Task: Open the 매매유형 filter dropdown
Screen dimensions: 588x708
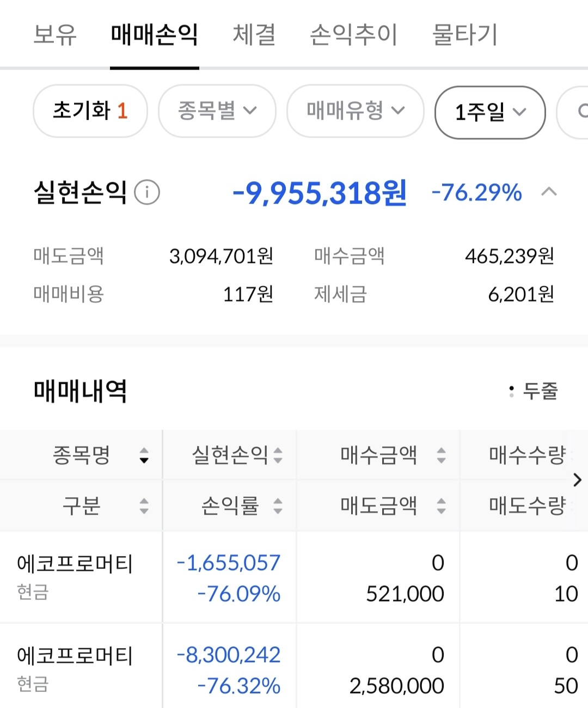Action: coord(355,111)
